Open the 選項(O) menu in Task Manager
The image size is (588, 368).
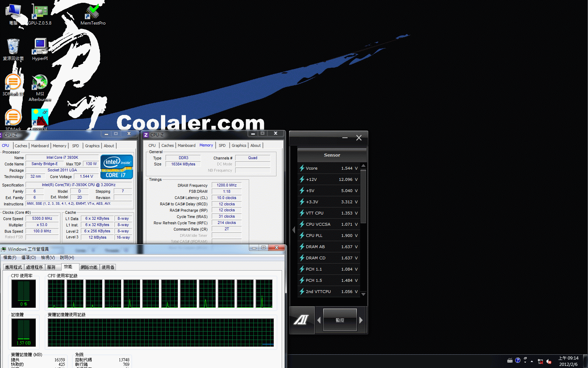(29, 258)
